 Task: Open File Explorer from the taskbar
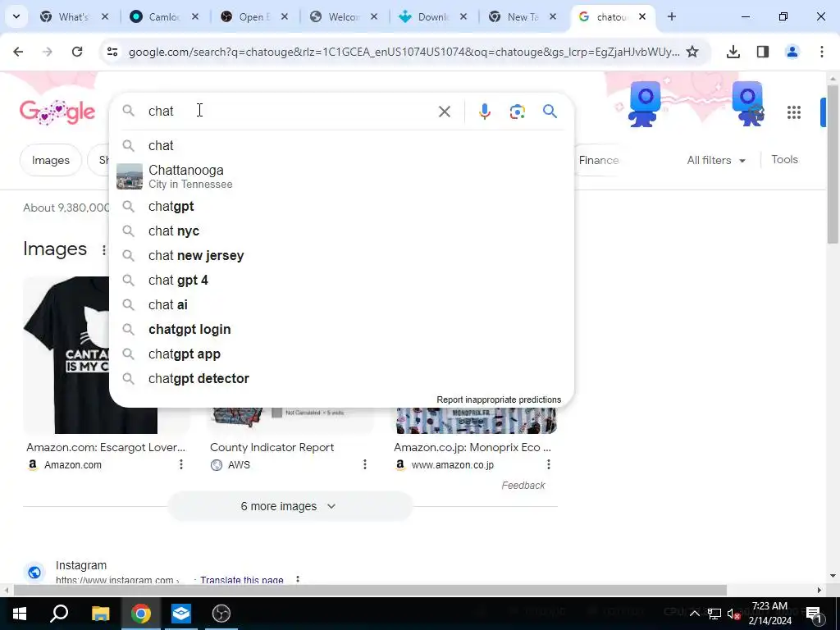100,614
